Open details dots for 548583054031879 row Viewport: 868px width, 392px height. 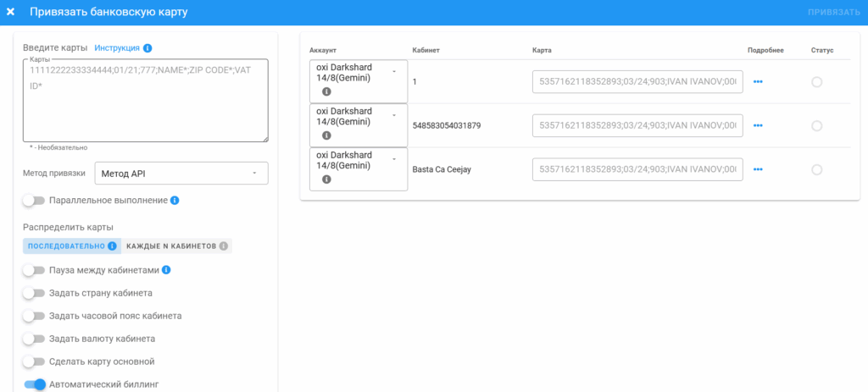click(758, 125)
